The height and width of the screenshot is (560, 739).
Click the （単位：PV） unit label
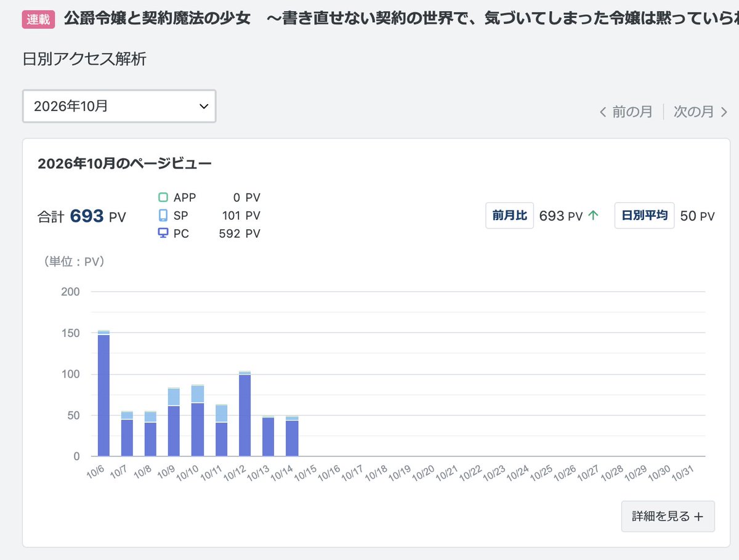click(74, 261)
